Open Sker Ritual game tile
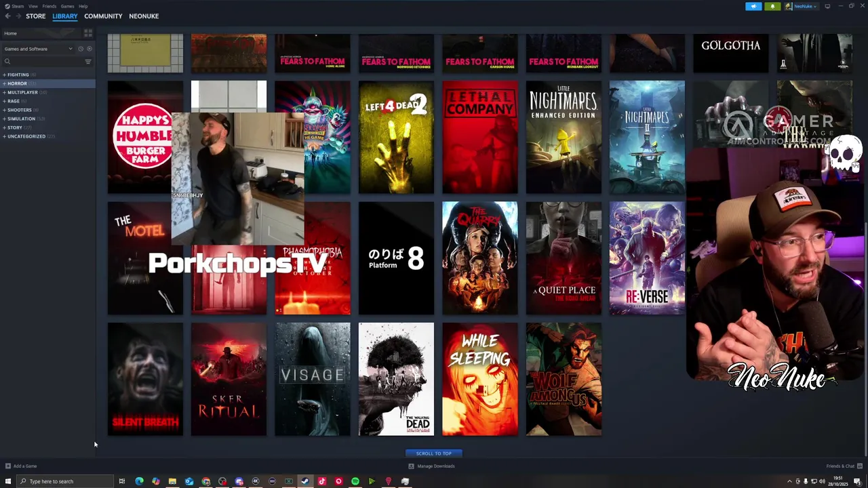868x488 pixels. (229, 379)
